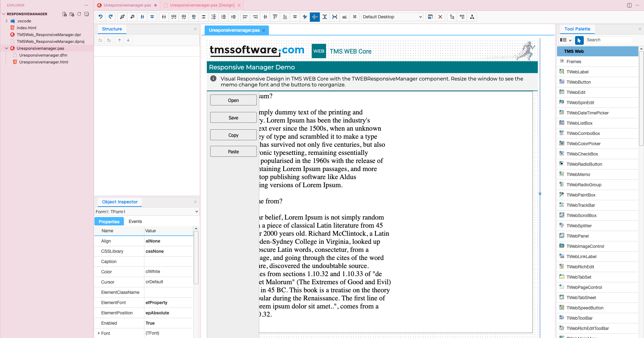Viewport: 644px width, 338px height.
Task: Click New File icon in Explorer header
Action: point(64,14)
